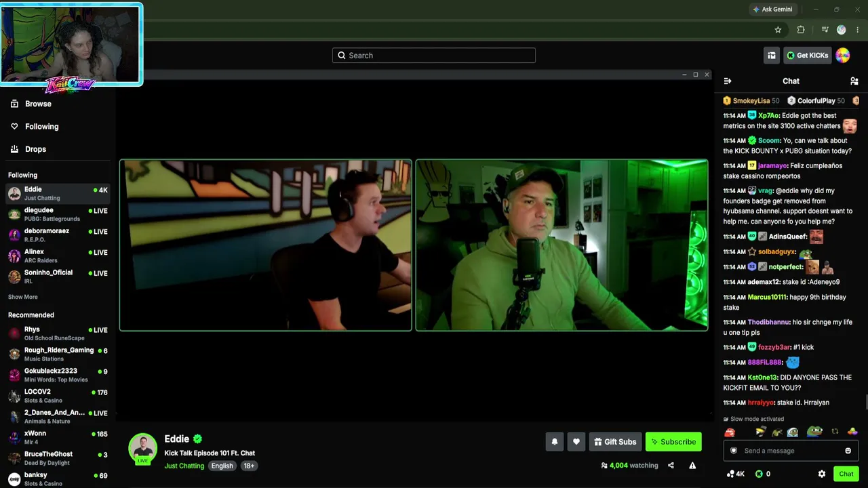Screen dimensions: 868x488
Task: Click username jaramayo in chat
Action: point(772,166)
